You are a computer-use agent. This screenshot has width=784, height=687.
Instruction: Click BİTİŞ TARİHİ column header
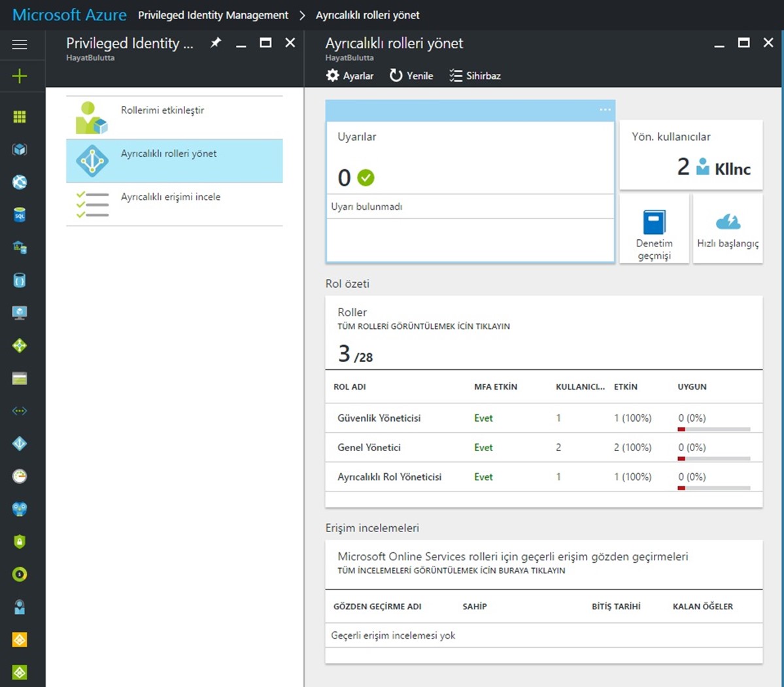616,607
